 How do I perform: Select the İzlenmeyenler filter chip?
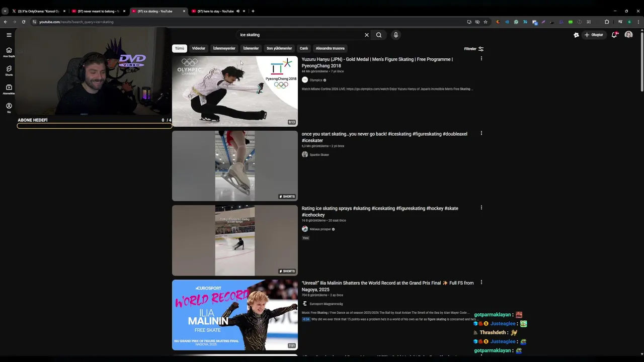[x=224, y=48]
